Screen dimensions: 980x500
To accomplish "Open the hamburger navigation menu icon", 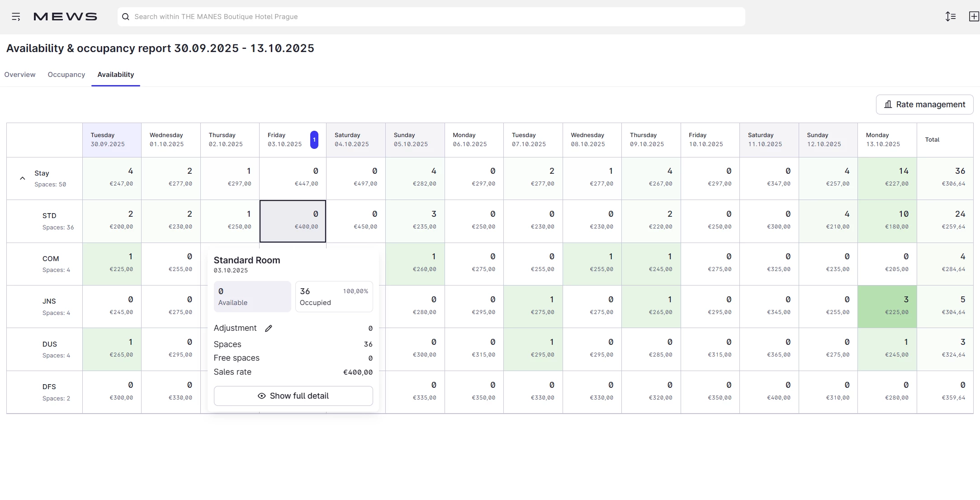I will point(16,17).
